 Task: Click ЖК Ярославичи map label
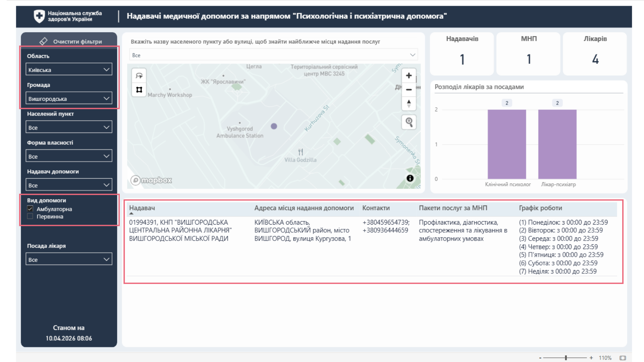click(x=223, y=81)
